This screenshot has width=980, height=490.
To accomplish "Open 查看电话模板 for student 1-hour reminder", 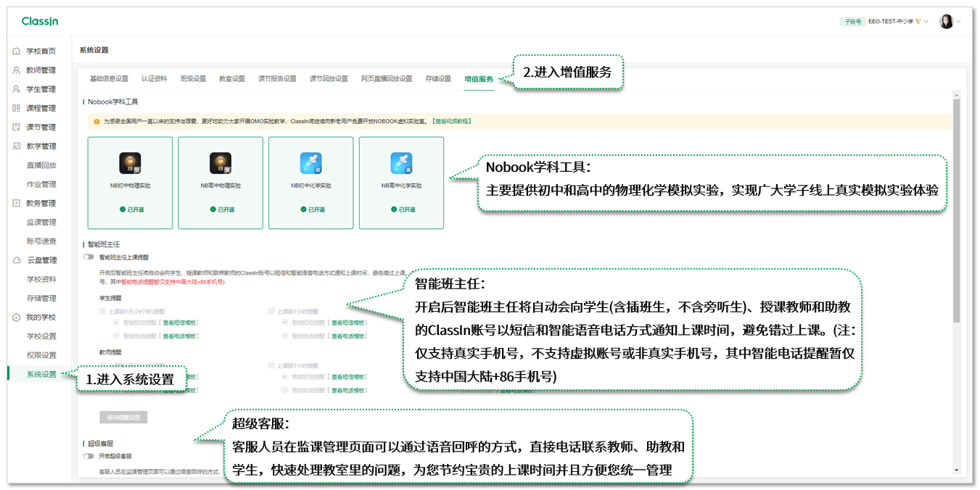I will (347, 336).
